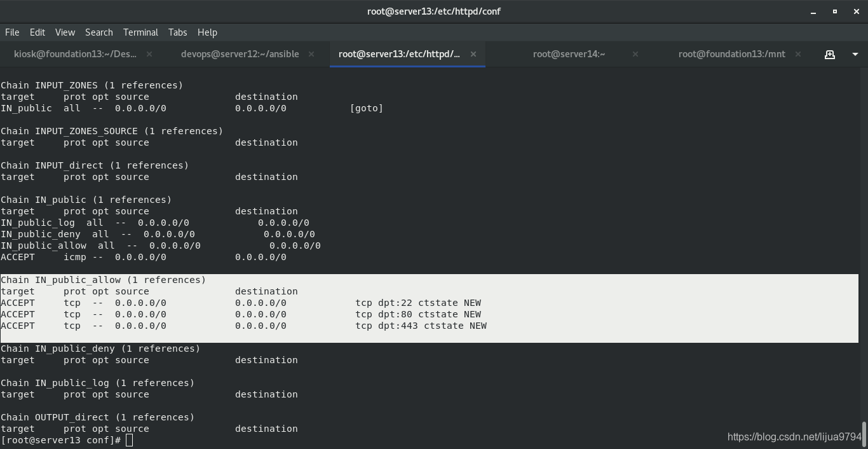
Task: Close the devops@server12 tab
Action: 311,54
